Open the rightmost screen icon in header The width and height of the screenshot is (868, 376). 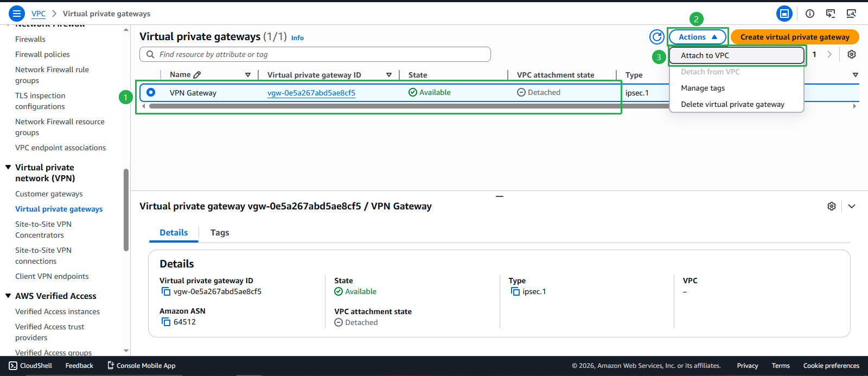(x=851, y=14)
